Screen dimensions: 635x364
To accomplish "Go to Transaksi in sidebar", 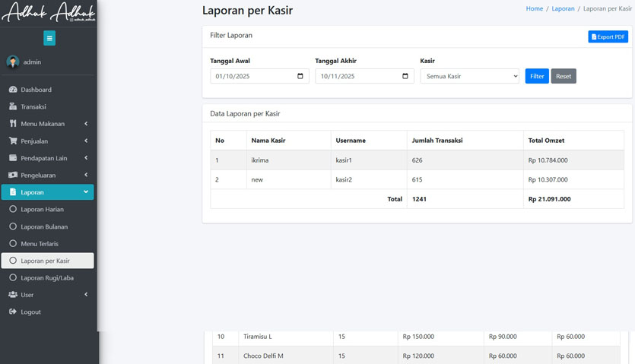I will tap(33, 107).
